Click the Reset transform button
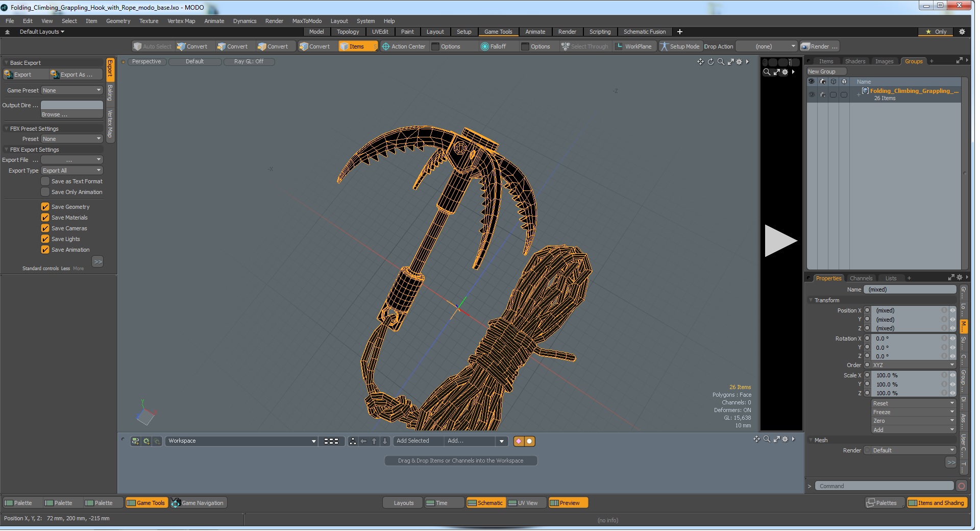Viewport: 980px width, 531px height. (x=913, y=403)
